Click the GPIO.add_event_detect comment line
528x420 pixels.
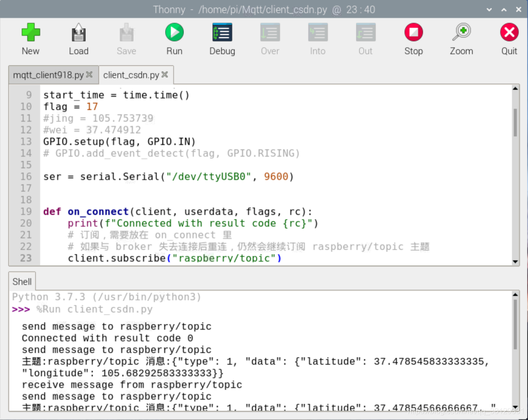pyautogui.click(x=171, y=153)
